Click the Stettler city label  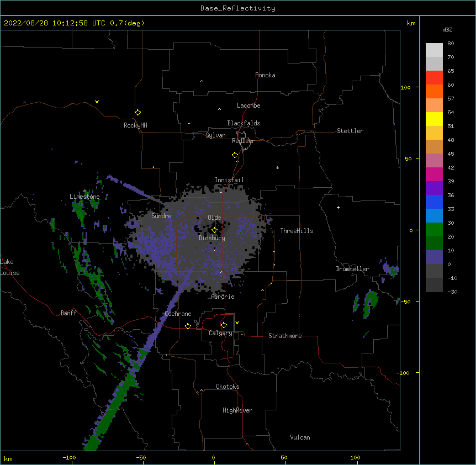350,131
